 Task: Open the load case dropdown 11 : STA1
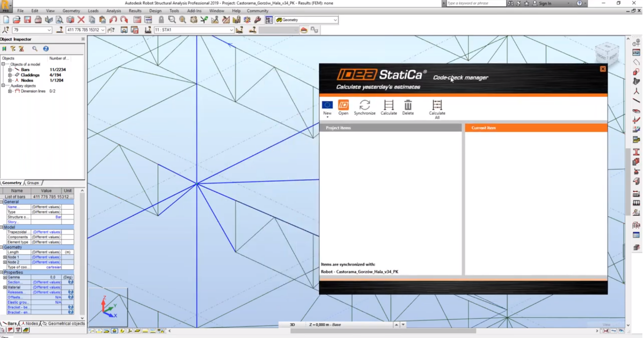(x=231, y=30)
